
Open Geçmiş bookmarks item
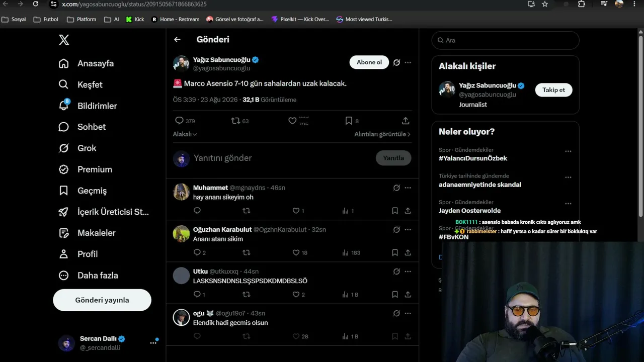[83, 191]
